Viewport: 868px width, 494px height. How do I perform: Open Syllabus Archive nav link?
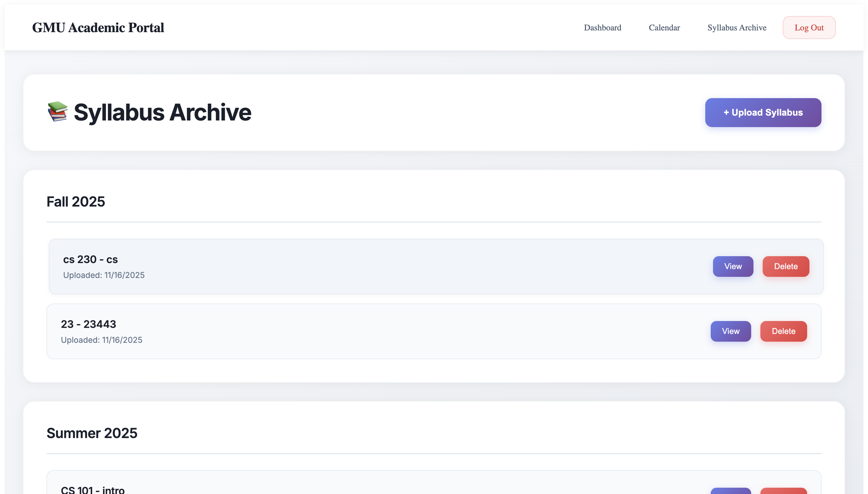pos(737,28)
